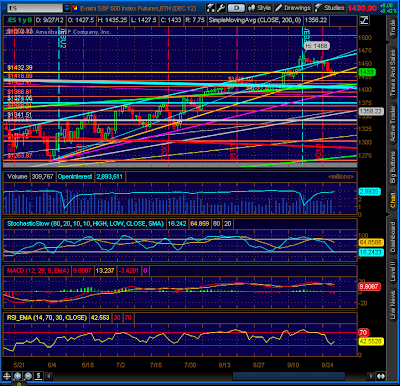
Task: Click the scroll left arrow button
Action: pyautogui.click(x=49, y=376)
